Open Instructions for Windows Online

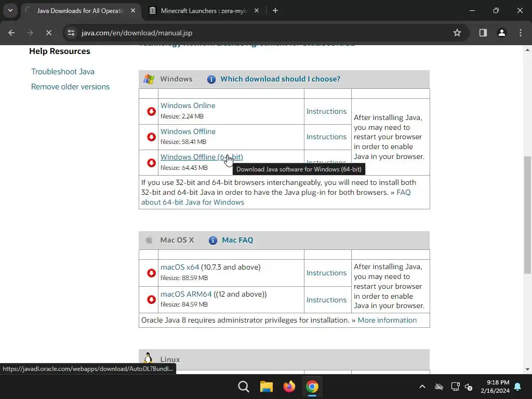326,111
